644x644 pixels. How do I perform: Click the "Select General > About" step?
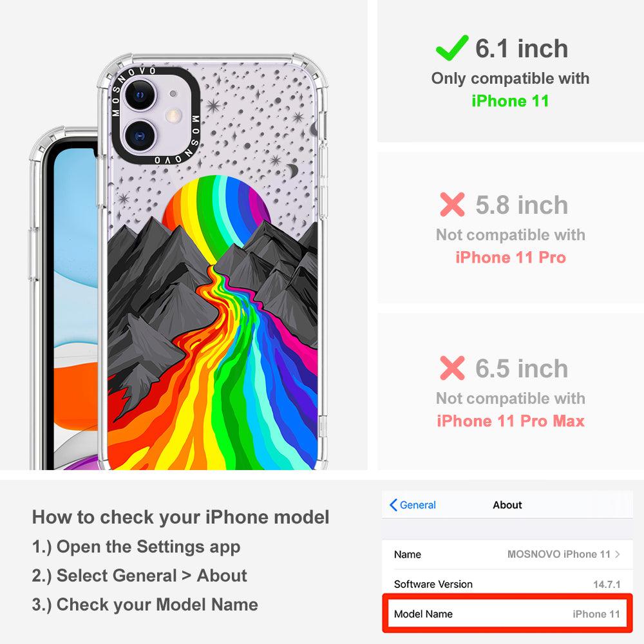point(140,576)
